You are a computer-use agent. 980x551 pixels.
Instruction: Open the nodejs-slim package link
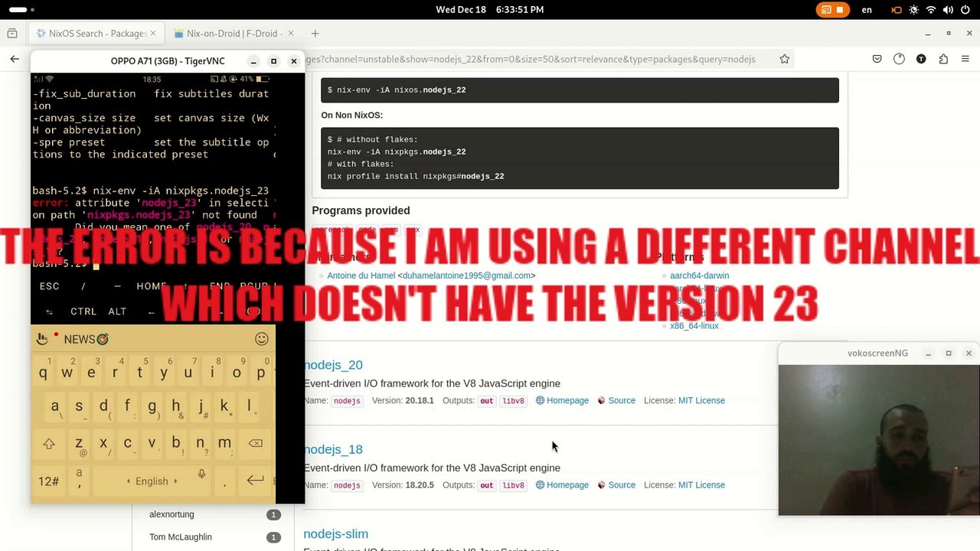[335, 533]
